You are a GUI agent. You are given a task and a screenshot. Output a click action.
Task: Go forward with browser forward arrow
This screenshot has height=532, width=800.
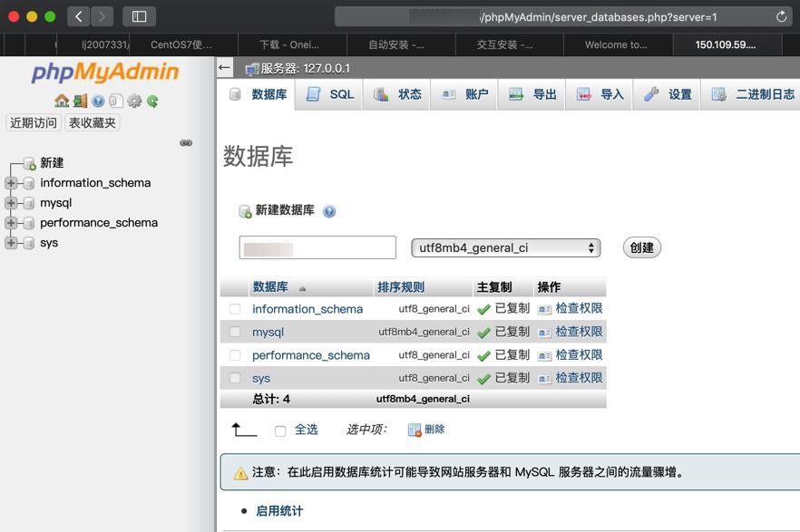point(102,17)
